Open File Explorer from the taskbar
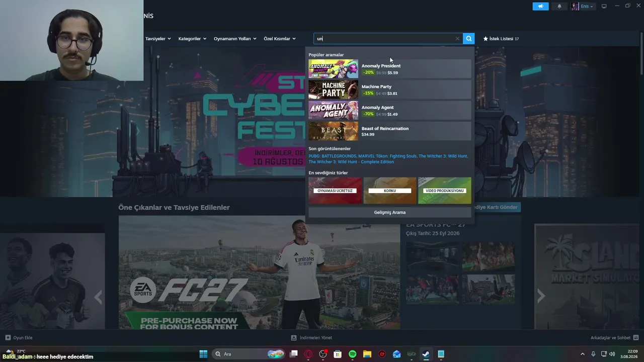The width and height of the screenshot is (644, 362). pyautogui.click(x=367, y=354)
